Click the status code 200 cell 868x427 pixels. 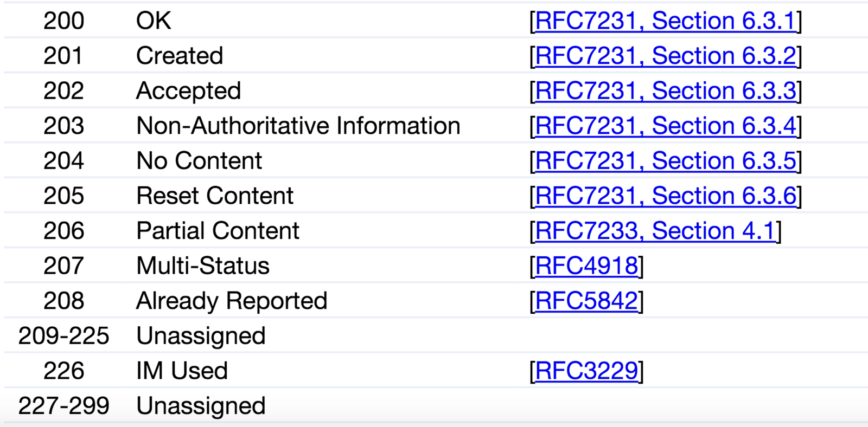64,21
